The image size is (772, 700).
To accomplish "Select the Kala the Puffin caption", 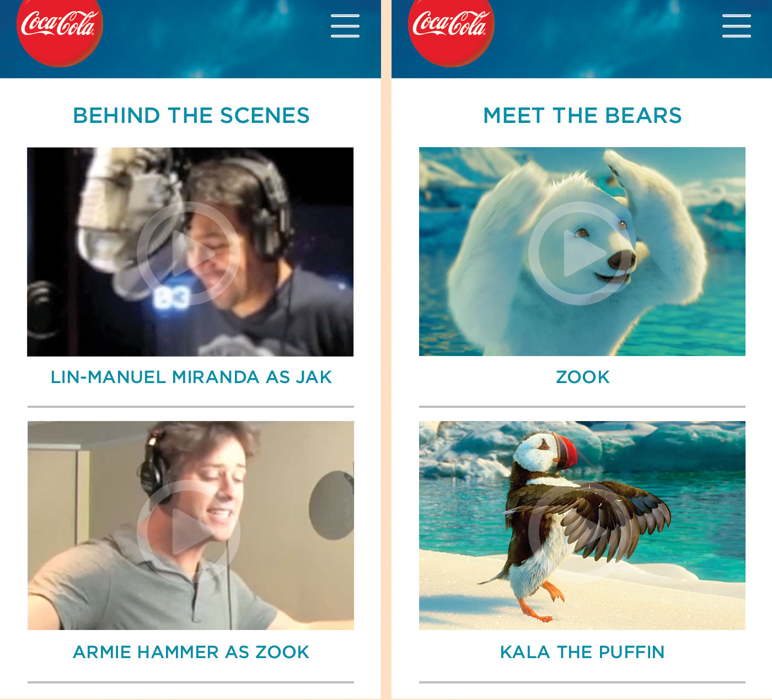I will pyautogui.click(x=582, y=652).
